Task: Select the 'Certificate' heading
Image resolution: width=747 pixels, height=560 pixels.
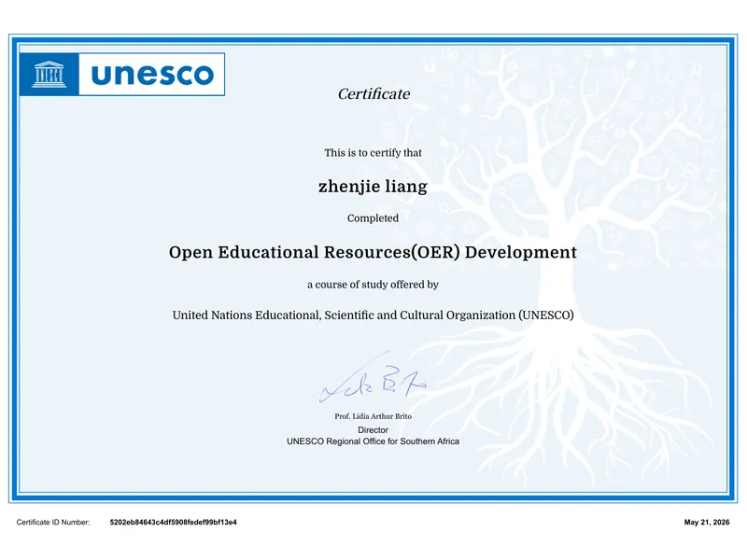Action: (373, 94)
